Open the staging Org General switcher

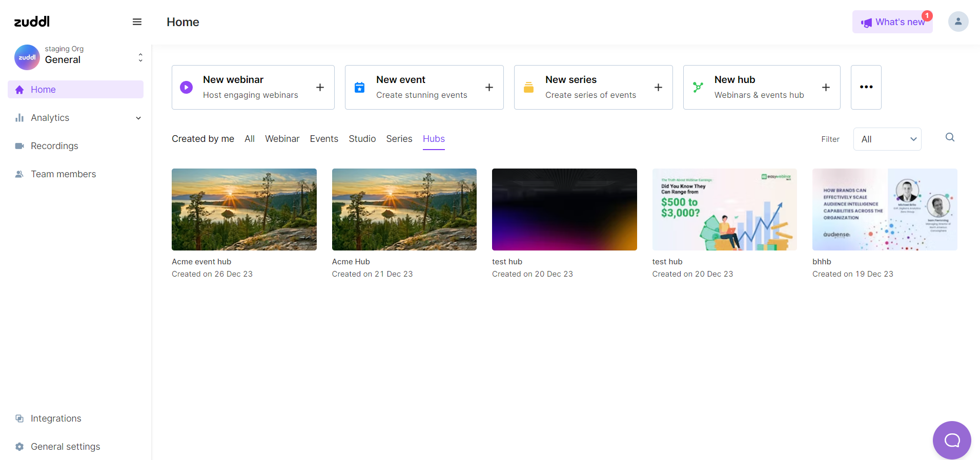pos(78,57)
